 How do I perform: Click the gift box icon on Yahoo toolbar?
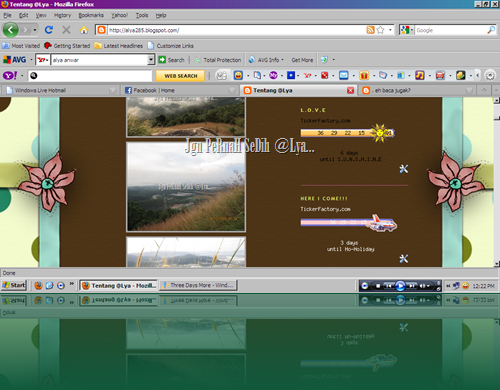[x=364, y=76]
